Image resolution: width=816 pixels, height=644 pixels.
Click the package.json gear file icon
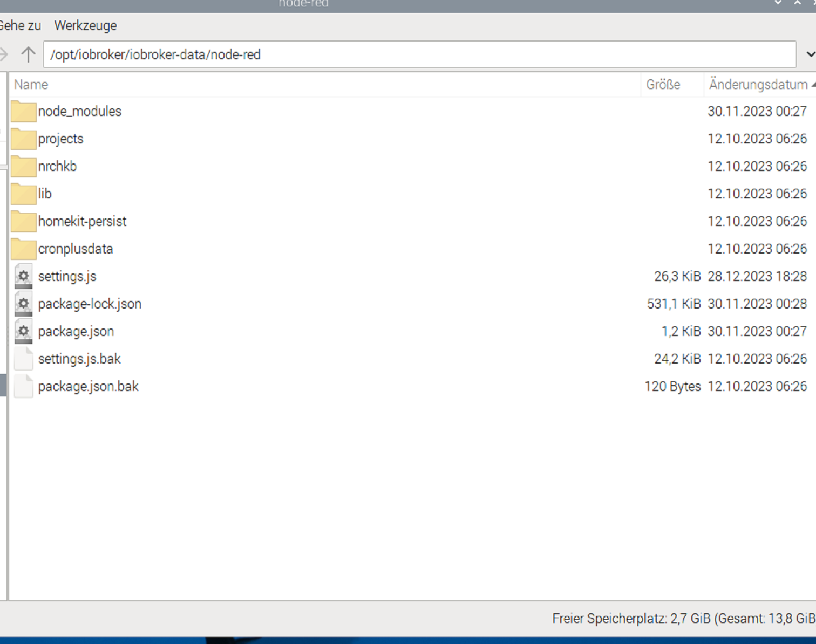click(23, 331)
